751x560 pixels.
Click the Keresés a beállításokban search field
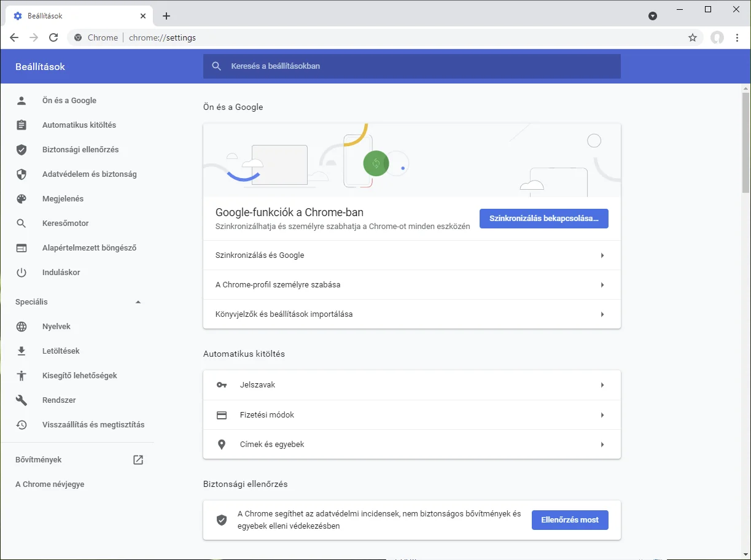(412, 66)
